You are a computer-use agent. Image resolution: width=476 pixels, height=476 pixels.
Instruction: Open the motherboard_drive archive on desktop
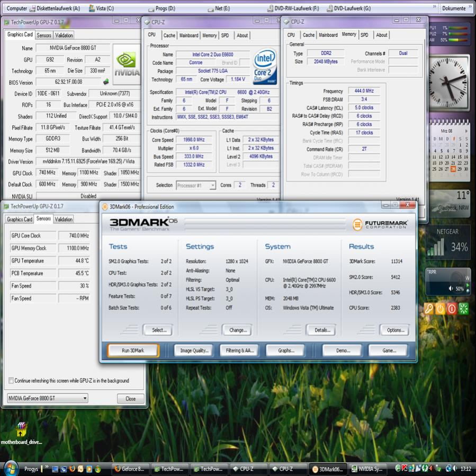pyautogui.click(x=21, y=433)
